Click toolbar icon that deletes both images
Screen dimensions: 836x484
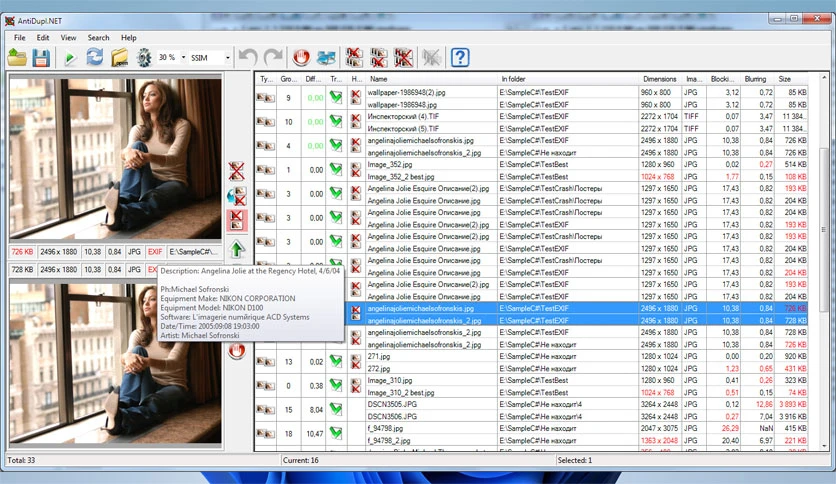pyautogui.click(x=404, y=58)
